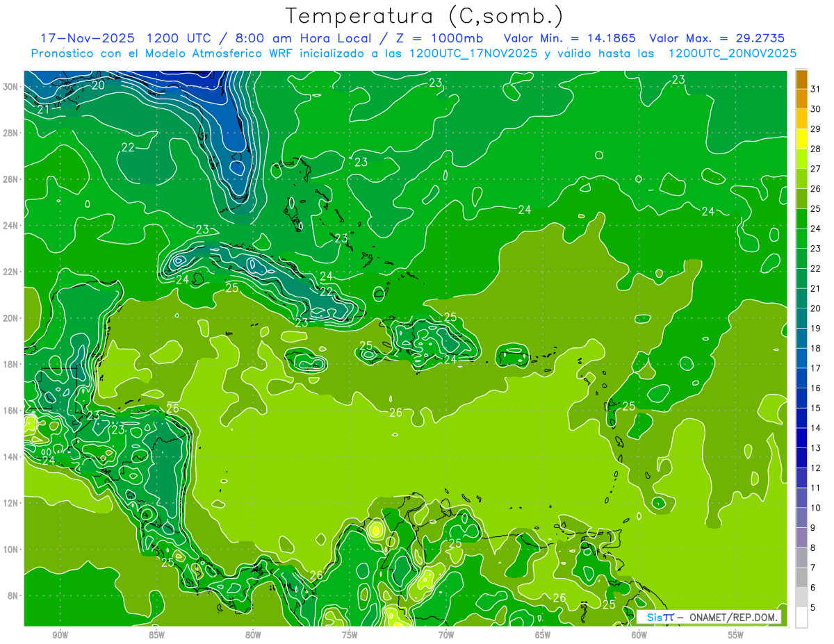Click the 16N latitude axis label

pos(12,411)
